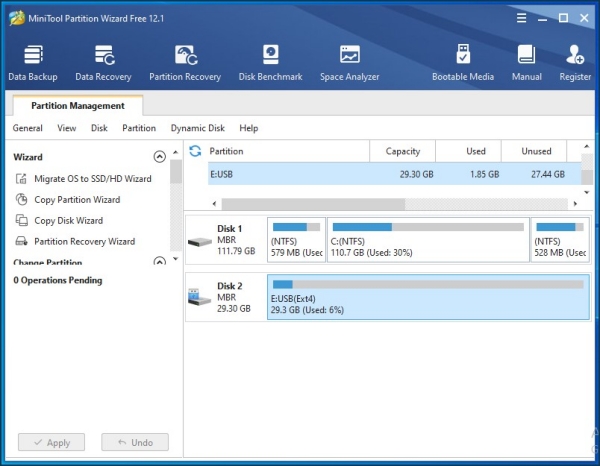Click the refresh partition list icon
The image size is (600, 466).
[195, 151]
